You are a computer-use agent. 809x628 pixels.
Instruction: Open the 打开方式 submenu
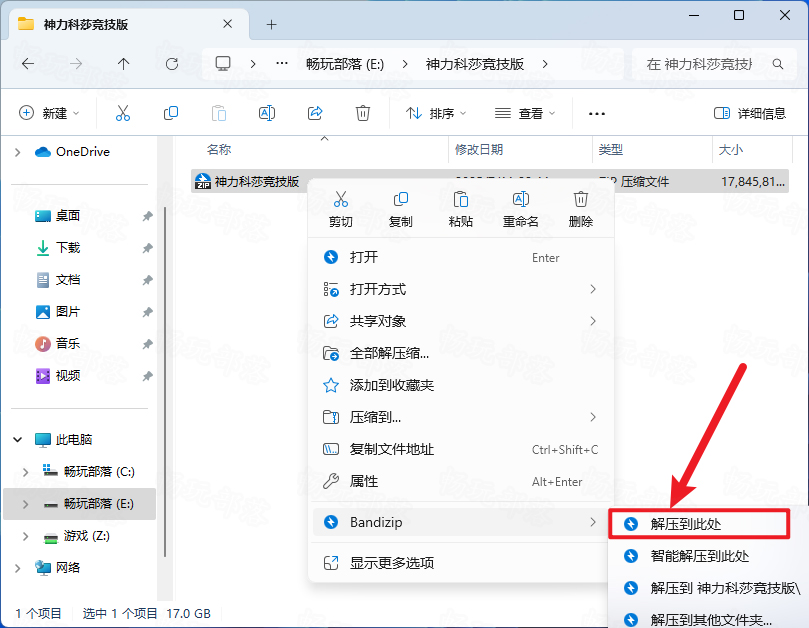point(461,289)
